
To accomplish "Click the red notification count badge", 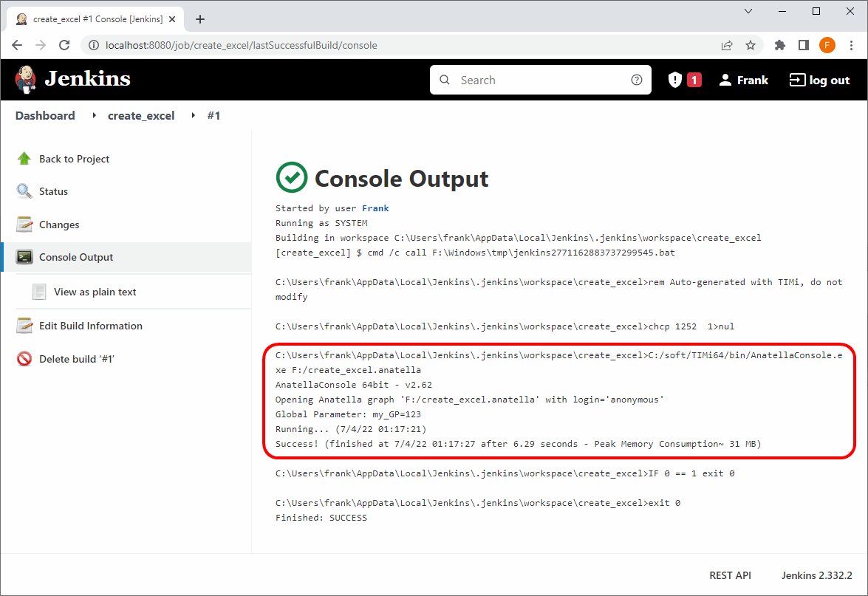I will pyautogui.click(x=694, y=81).
